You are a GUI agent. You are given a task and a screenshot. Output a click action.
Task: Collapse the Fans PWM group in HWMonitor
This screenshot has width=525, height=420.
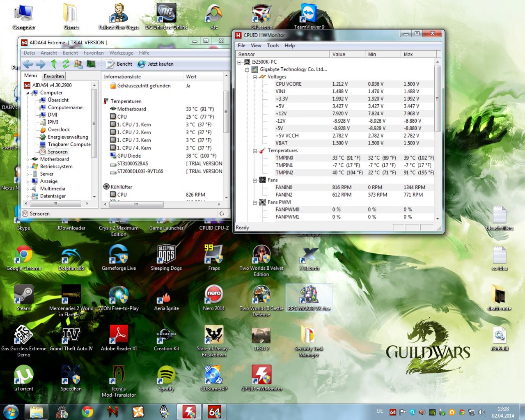pos(254,202)
